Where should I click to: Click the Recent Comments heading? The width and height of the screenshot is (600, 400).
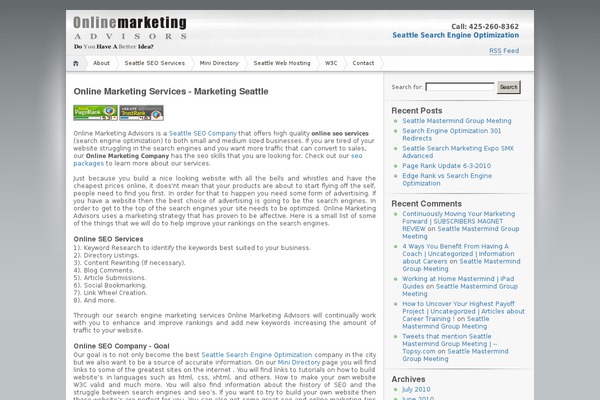pyautogui.click(x=426, y=204)
